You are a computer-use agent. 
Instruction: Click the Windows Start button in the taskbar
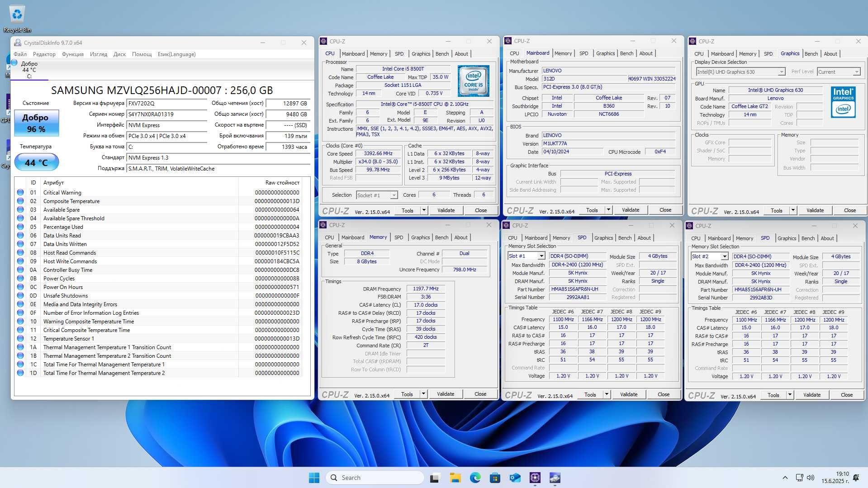tap(314, 478)
